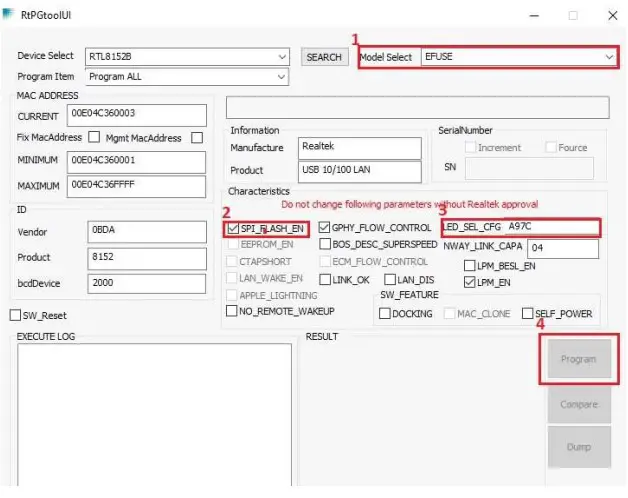Click the disabled APPLE_LIGHTNING checkbox
Viewport: 628px width, 498px height.
232,295
